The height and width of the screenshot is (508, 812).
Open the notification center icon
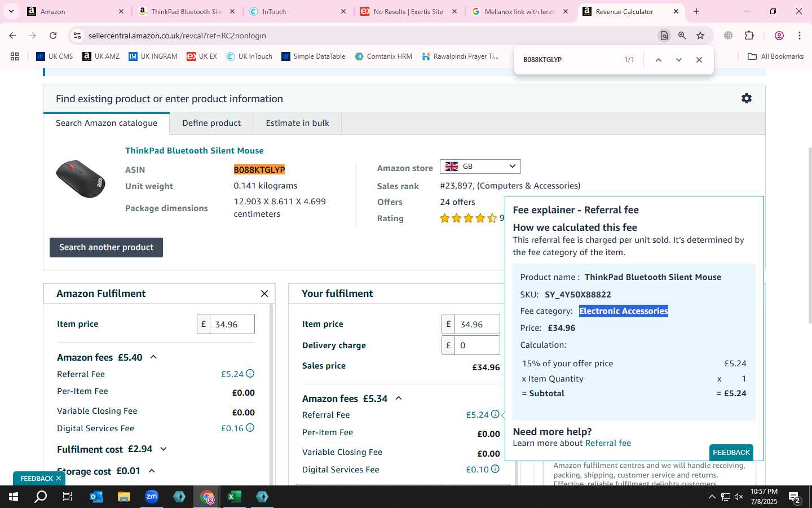click(795, 497)
